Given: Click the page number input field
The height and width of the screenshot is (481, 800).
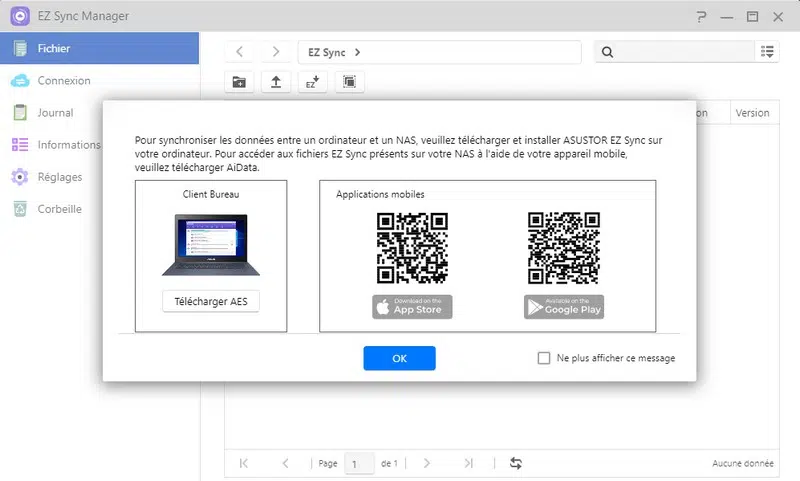Looking at the screenshot, I should tap(360, 464).
